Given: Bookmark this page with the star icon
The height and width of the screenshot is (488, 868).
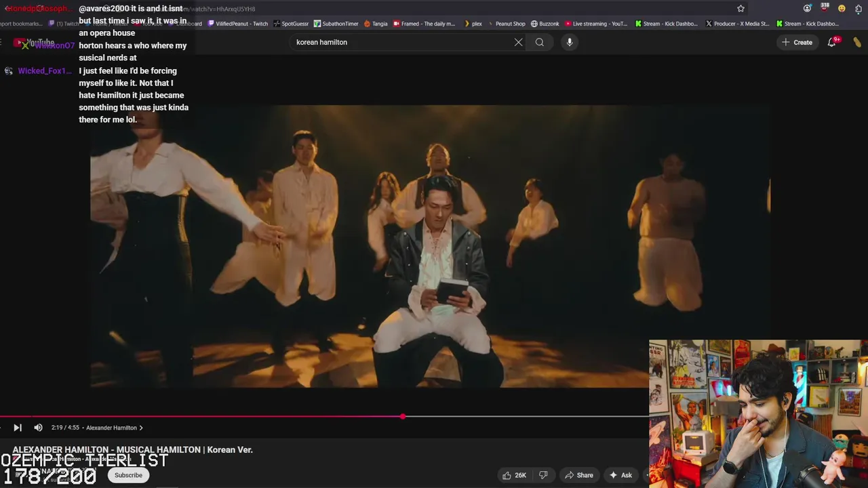Looking at the screenshot, I should click(x=741, y=9).
